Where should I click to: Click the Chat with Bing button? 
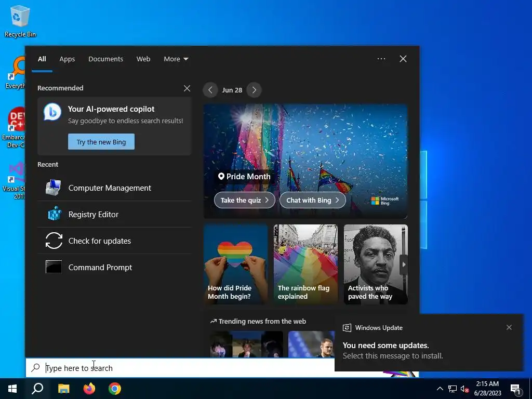(312, 200)
